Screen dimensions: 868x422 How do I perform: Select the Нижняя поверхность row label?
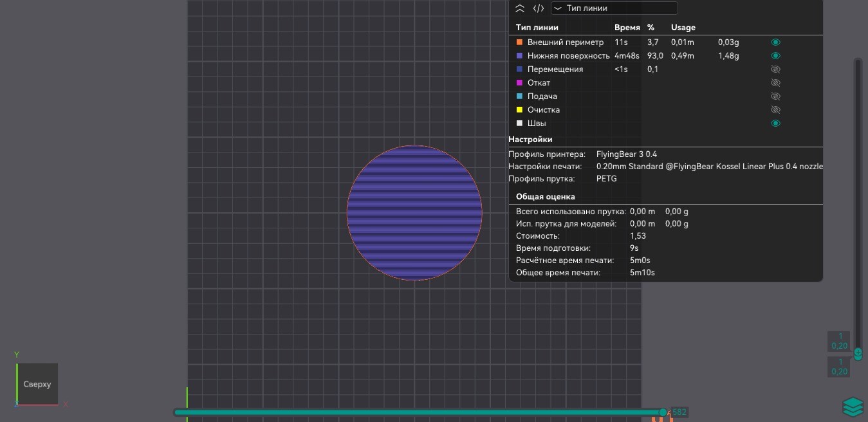(568, 56)
